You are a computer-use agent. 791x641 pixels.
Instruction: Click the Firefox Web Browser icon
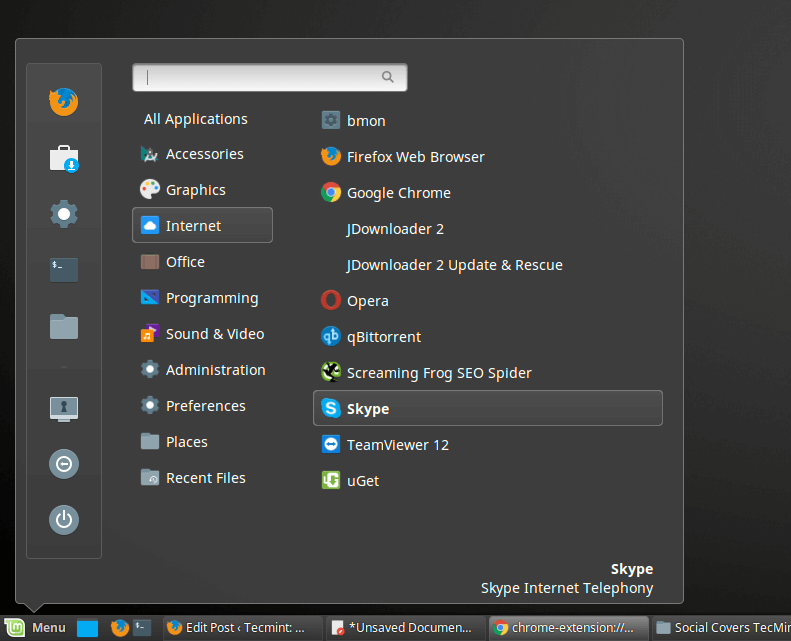click(331, 156)
